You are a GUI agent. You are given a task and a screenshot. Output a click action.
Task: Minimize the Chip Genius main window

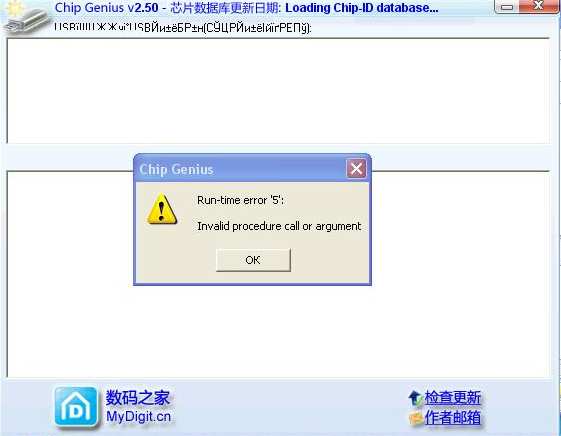point(507,6)
